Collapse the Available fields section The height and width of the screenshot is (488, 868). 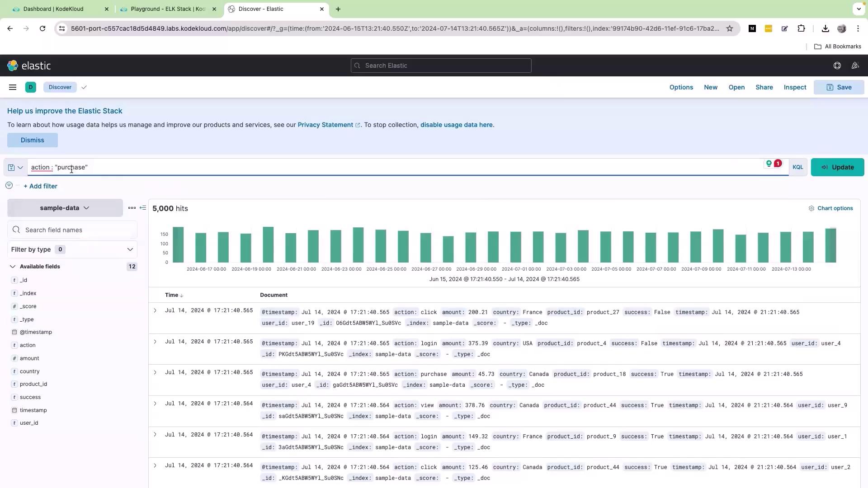point(13,267)
